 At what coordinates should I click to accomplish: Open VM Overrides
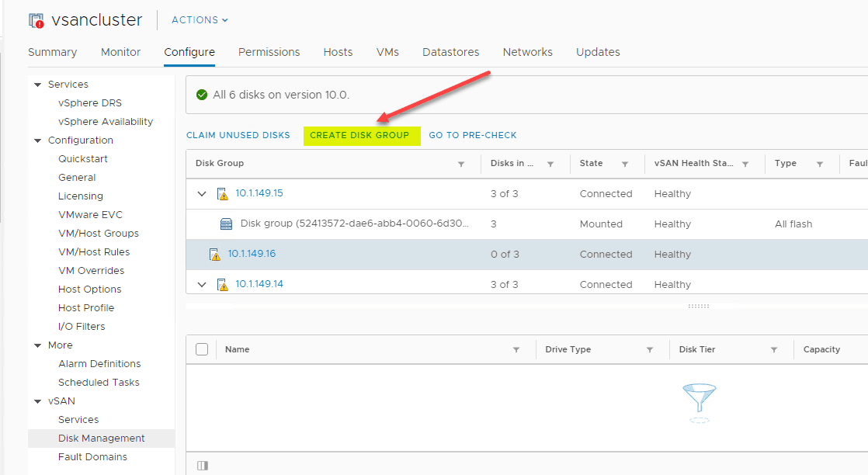click(92, 271)
